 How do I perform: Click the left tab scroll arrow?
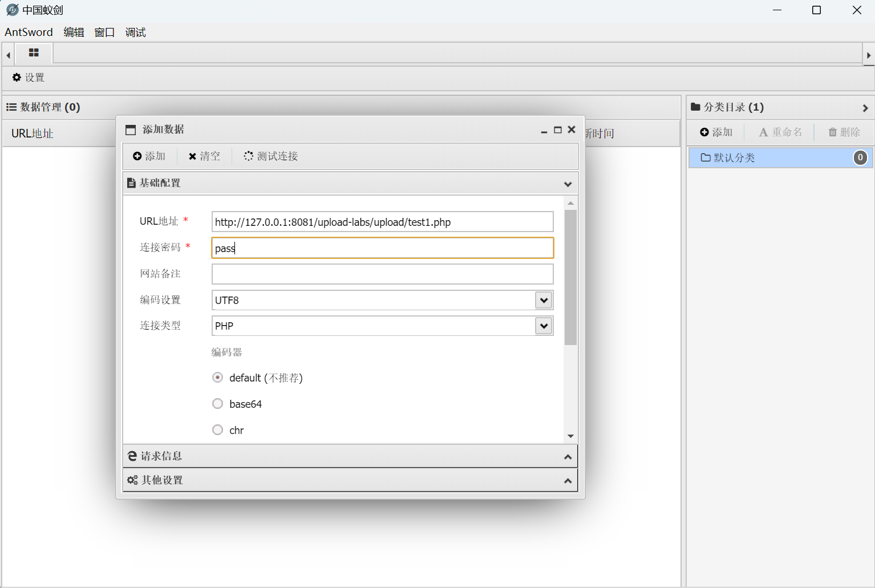[8, 55]
